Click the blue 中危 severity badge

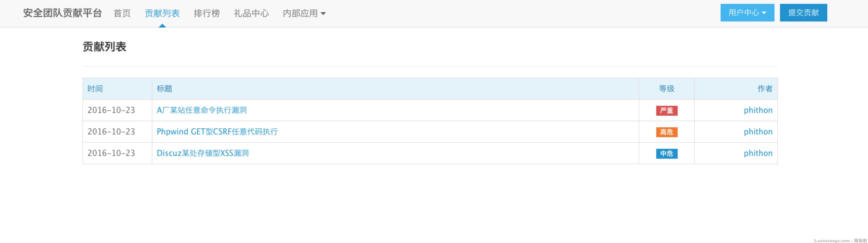(666, 153)
